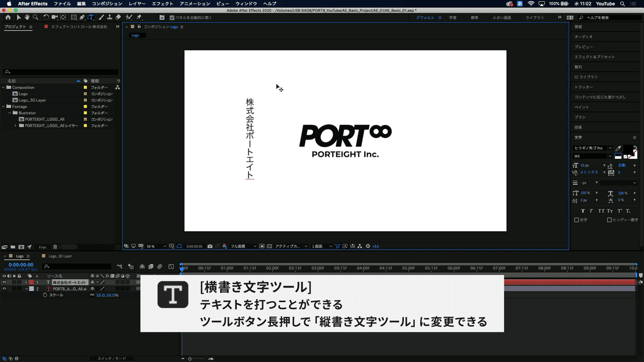The height and width of the screenshot is (362, 644).
Task: Open the フル画質 resolution dropdown
Action: 243,246
